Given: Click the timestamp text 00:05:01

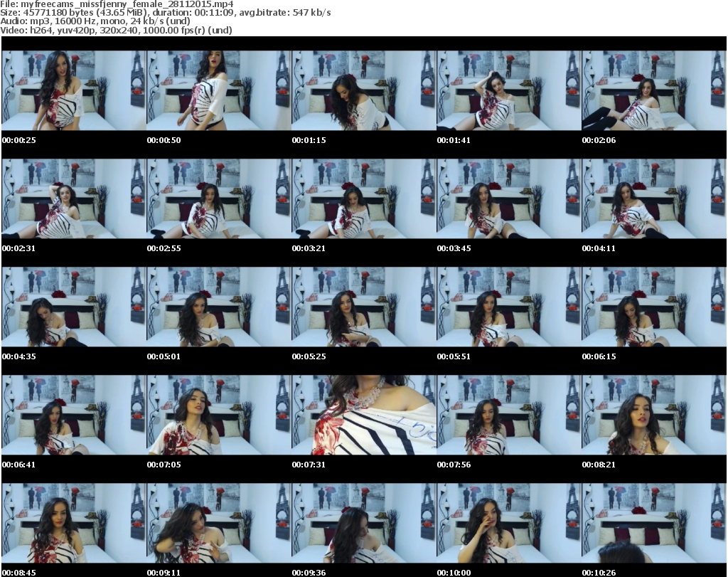Looking at the screenshot, I should click(164, 356).
